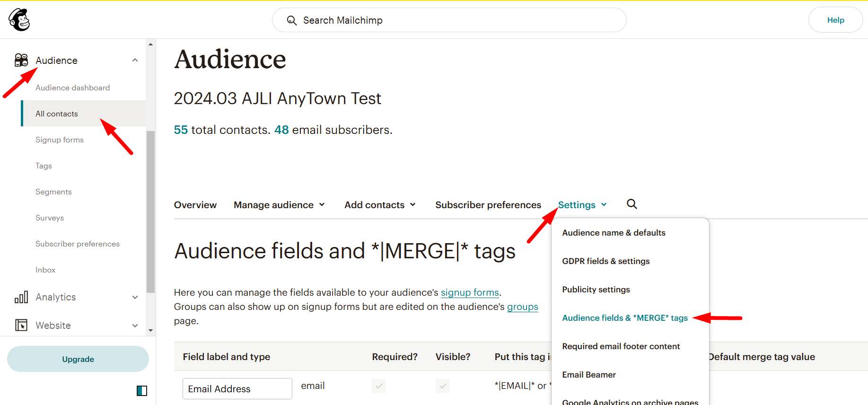The height and width of the screenshot is (405, 868).
Task: Select Required email footer content item
Action: pyautogui.click(x=621, y=346)
